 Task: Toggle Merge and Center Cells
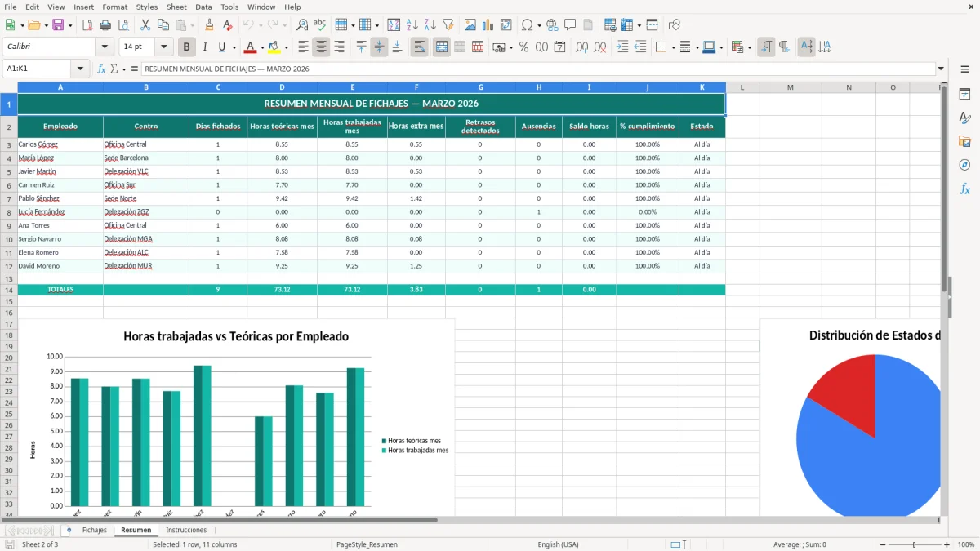pos(441,47)
